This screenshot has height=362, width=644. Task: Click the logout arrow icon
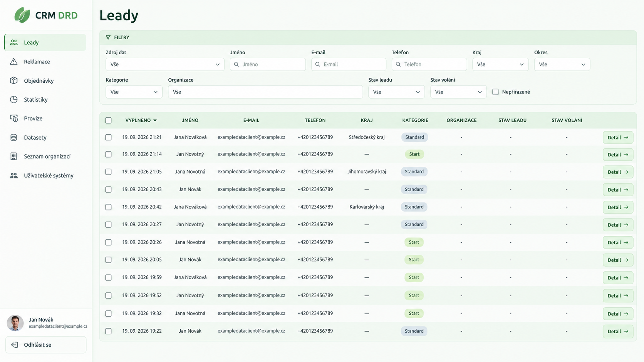pyautogui.click(x=15, y=345)
